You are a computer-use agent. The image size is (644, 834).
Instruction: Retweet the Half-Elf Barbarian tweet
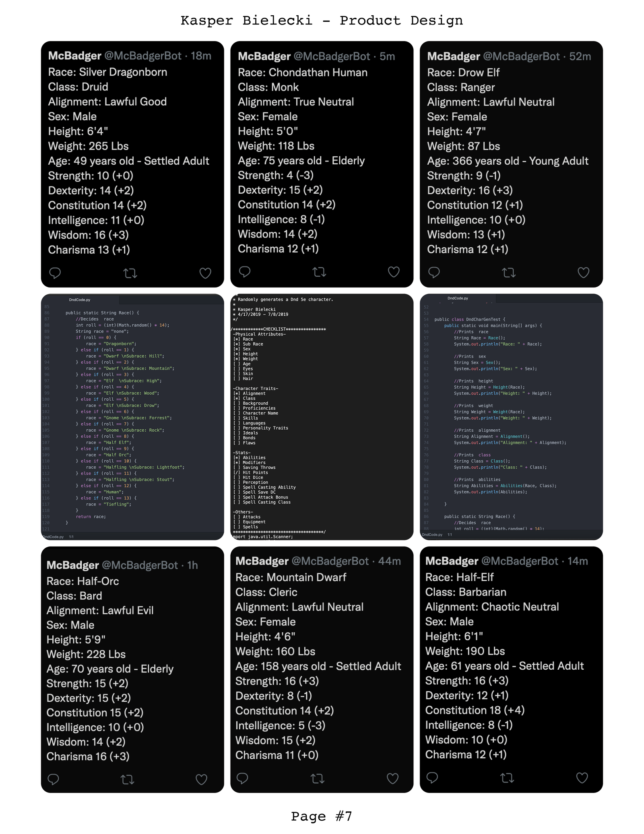[507, 778]
